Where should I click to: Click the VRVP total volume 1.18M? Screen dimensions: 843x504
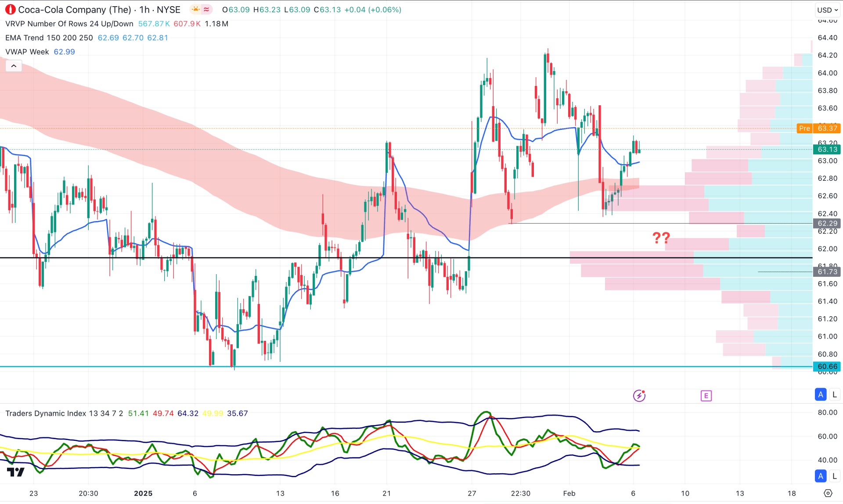coord(216,24)
